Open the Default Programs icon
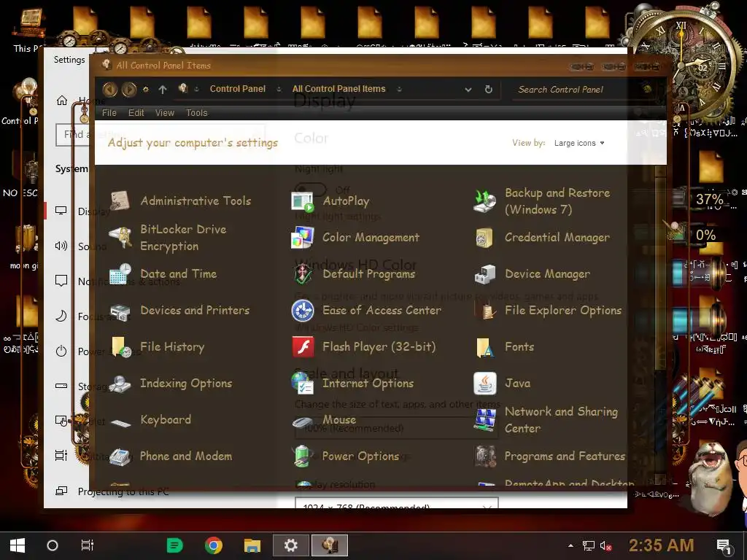747x560 pixels. (x=303, y=274)
